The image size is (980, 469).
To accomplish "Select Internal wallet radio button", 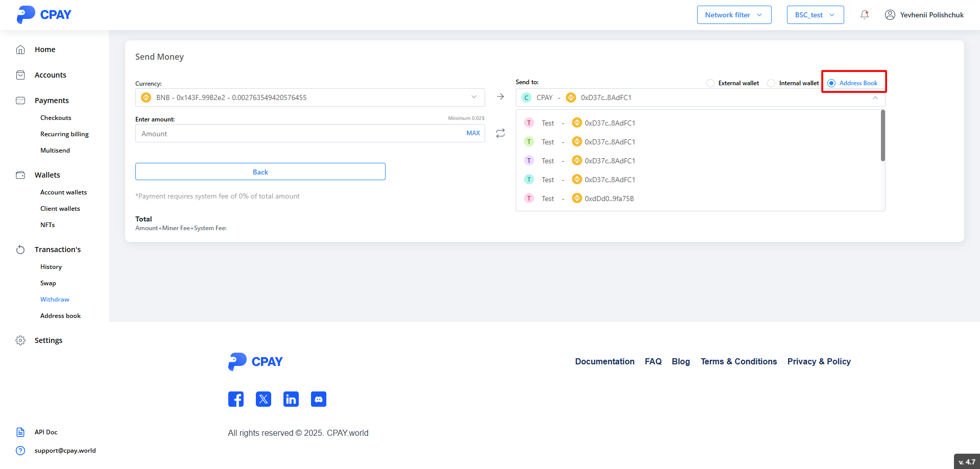I will click(771, 83).
